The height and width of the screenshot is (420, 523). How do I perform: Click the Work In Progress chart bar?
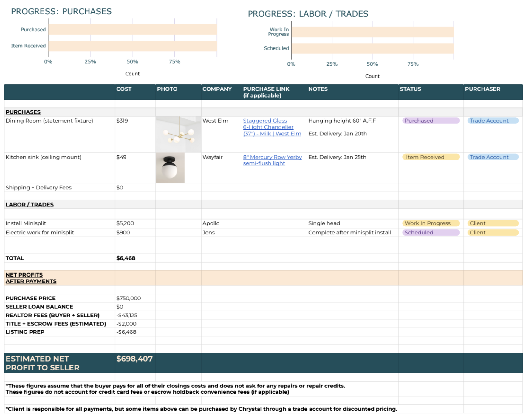click(x=372, y=32)
